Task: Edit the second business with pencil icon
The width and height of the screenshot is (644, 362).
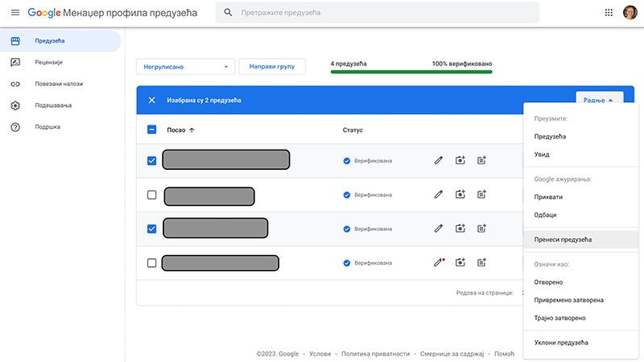Action: click(x=439, y=195)
